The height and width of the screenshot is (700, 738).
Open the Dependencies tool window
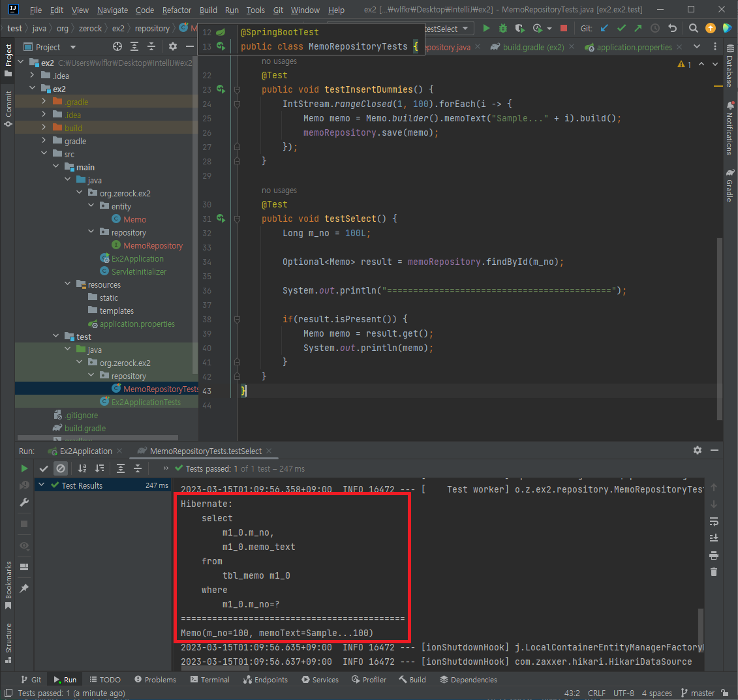(x=469, y=680)
